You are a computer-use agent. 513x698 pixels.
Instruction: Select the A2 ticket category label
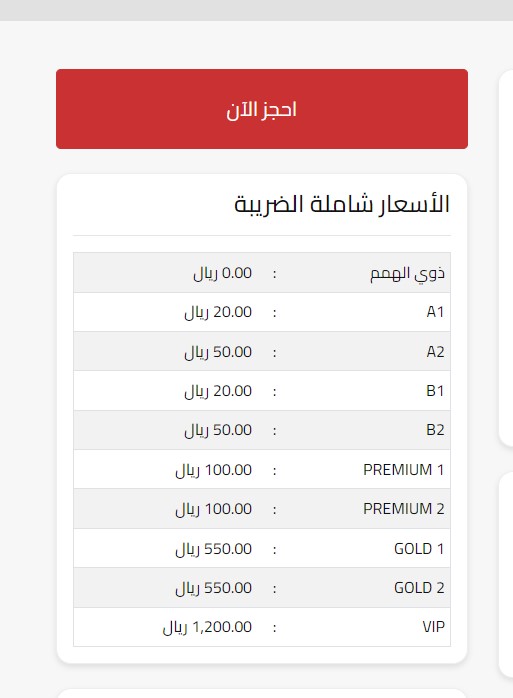[x=435, y=352]
